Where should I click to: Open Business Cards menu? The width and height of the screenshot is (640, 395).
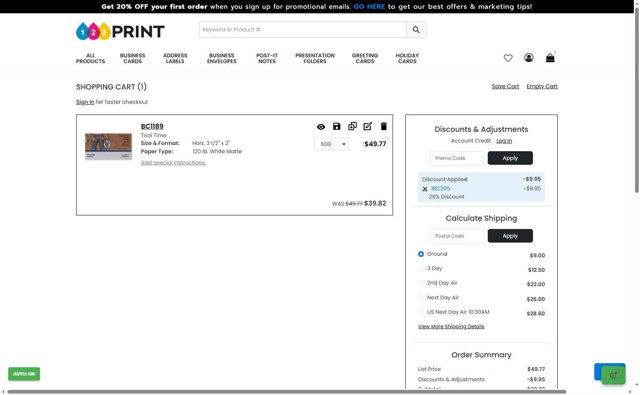tap(133, 58)
